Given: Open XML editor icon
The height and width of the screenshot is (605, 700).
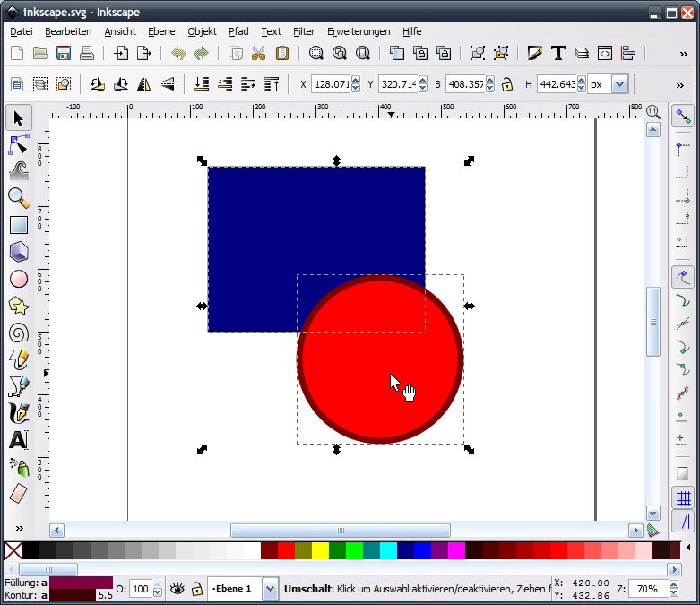Looking at the screenshot, I should pos(605,53).
